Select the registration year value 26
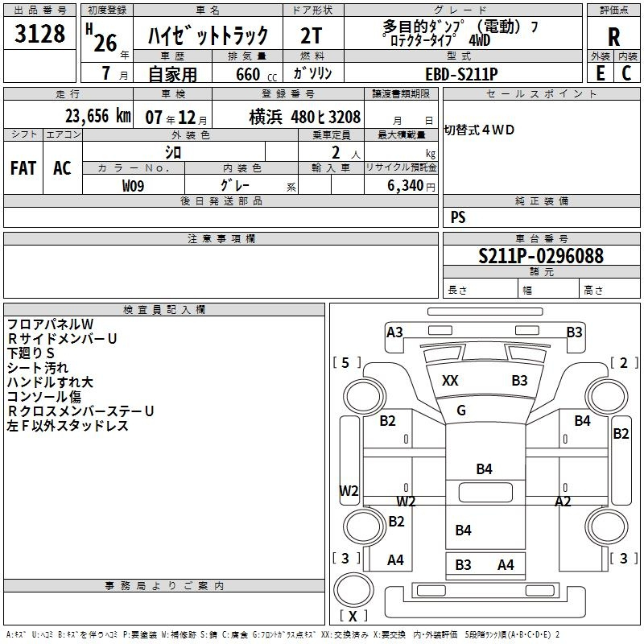The width and height of the screenshot is (644, 644). click(105, 43)
